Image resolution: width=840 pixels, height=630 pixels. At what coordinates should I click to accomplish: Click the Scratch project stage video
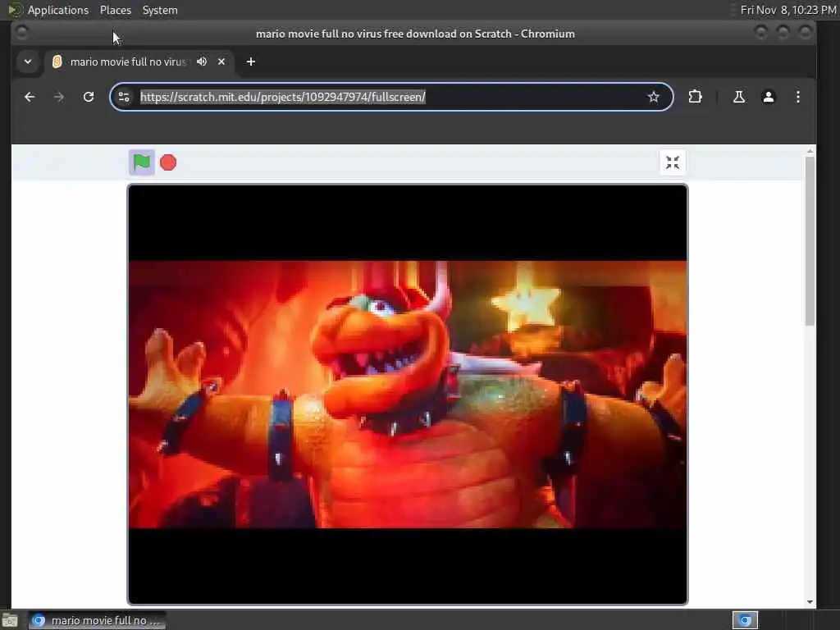coord(408,395)
